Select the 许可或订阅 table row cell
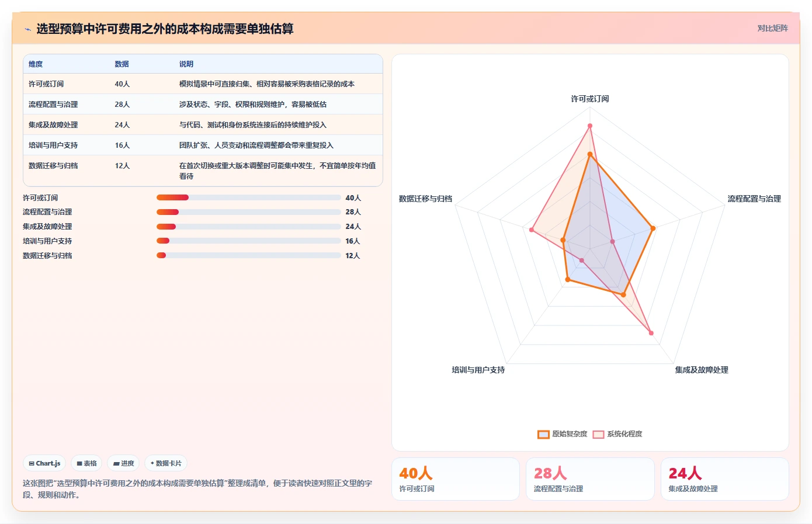Screen dimensions: 812x524 click(x=46, y=84)
